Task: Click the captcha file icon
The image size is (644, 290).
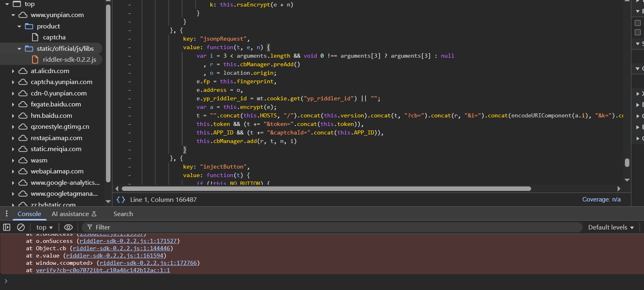Action: click(x=35, y=37)
